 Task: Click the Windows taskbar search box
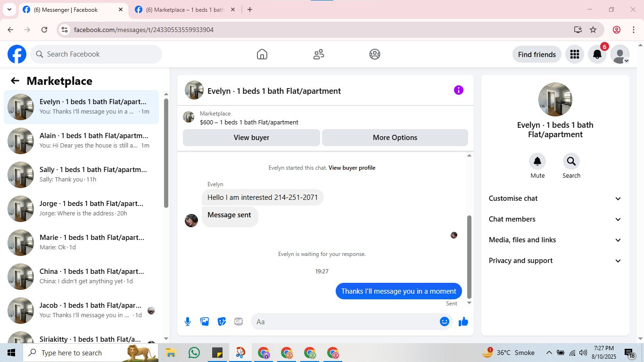point(91,353)
